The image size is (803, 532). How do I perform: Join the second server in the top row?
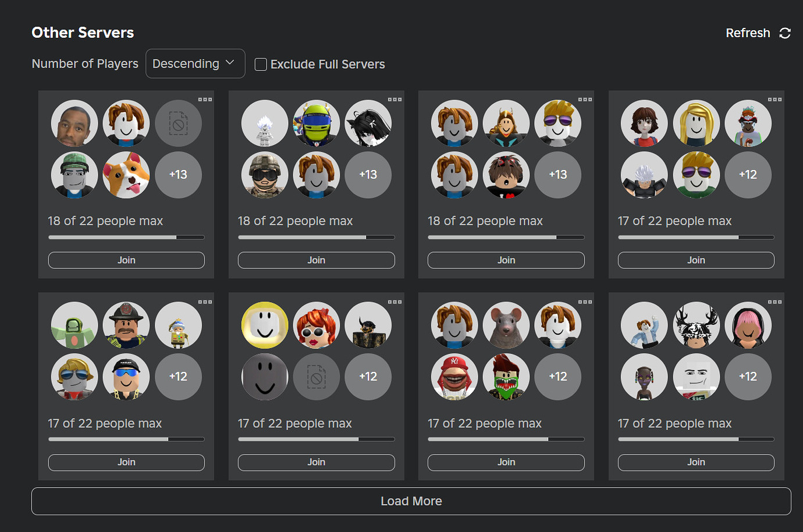pos(316,260)
